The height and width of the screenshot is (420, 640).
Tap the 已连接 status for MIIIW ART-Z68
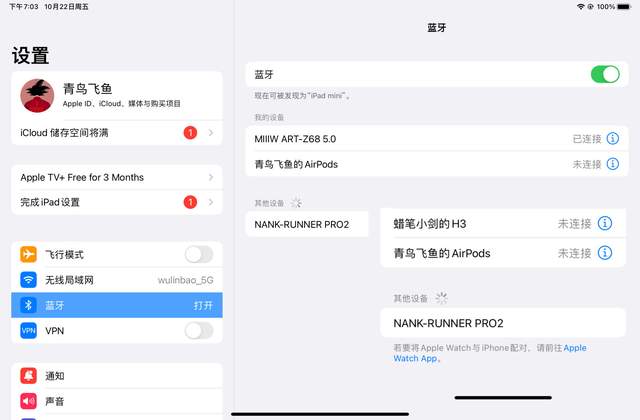point(587,139)
